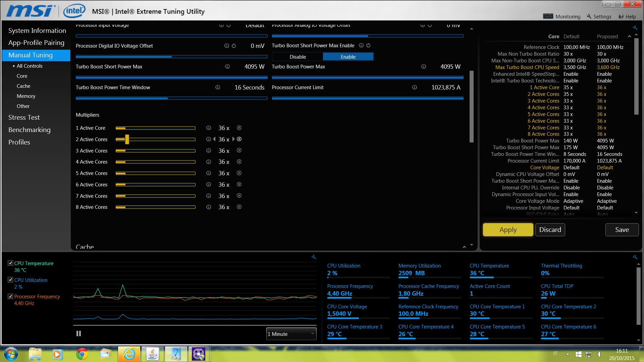This screenshot has height=362, width=644.
Task: Collapse section using arrow near Cache heading
Action: (464, 247)
